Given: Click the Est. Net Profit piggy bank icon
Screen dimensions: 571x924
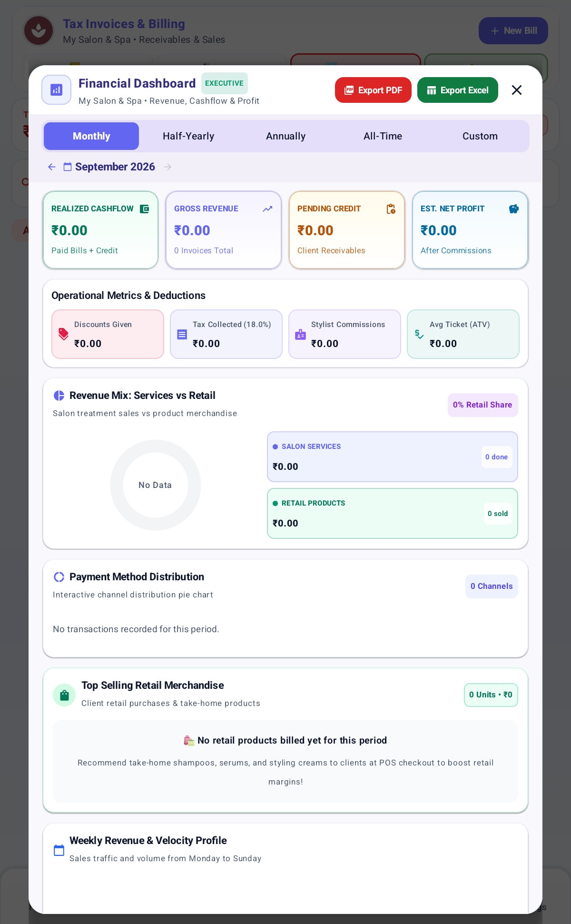Looking at the screenshot, I should coord(514,209).
